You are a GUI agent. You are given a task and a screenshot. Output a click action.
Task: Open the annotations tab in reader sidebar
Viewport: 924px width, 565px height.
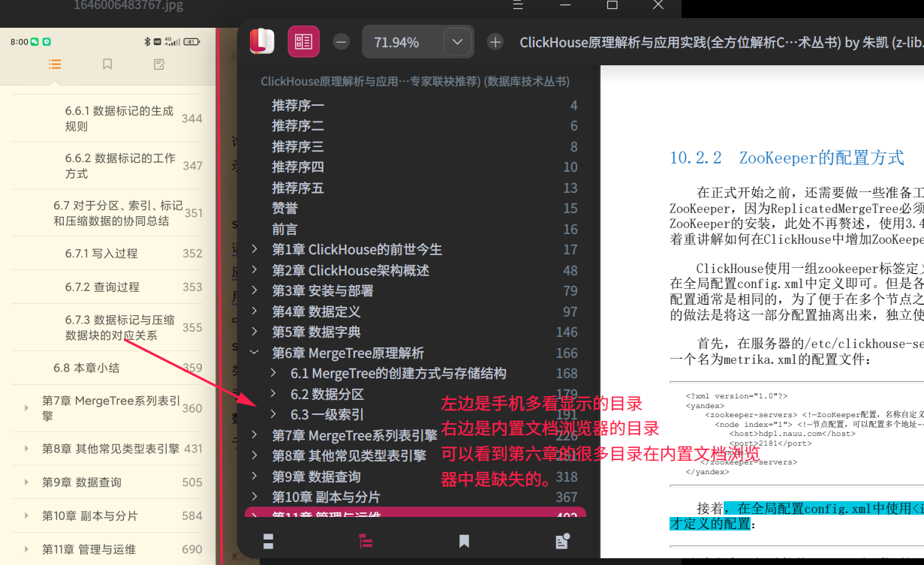click(562, 541)
